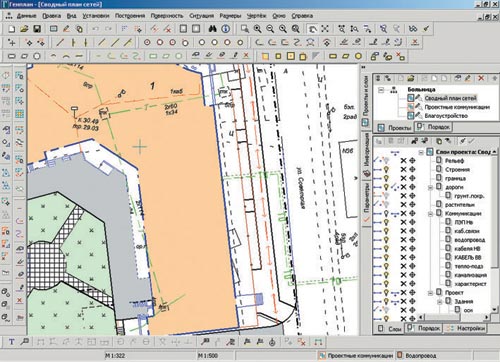Open folder icon in projects panel toolbar
The width and height of the screenshot is (500, 362).
coord(411,78)
